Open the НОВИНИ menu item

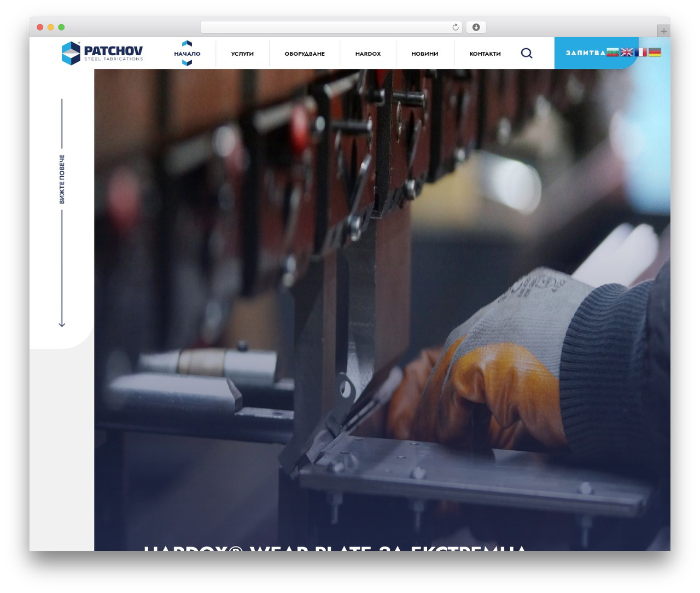point(425,54)
